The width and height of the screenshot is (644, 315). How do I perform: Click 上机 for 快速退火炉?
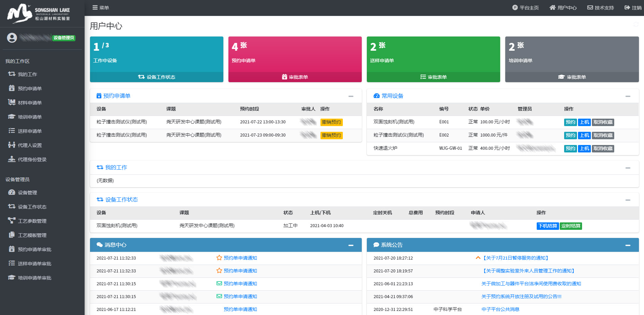point(584,148)
